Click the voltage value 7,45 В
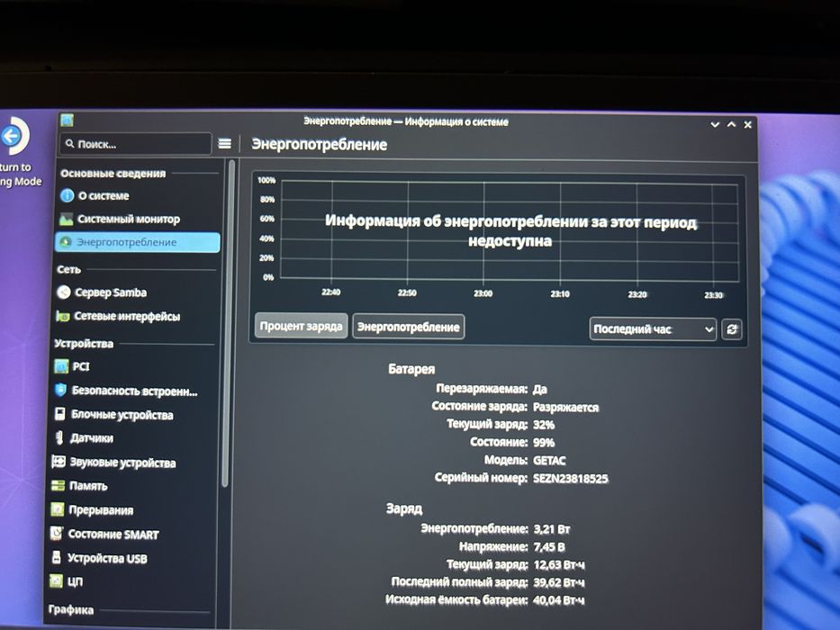The height and width of the screenshot is (630, 840). tap(549, 547)
